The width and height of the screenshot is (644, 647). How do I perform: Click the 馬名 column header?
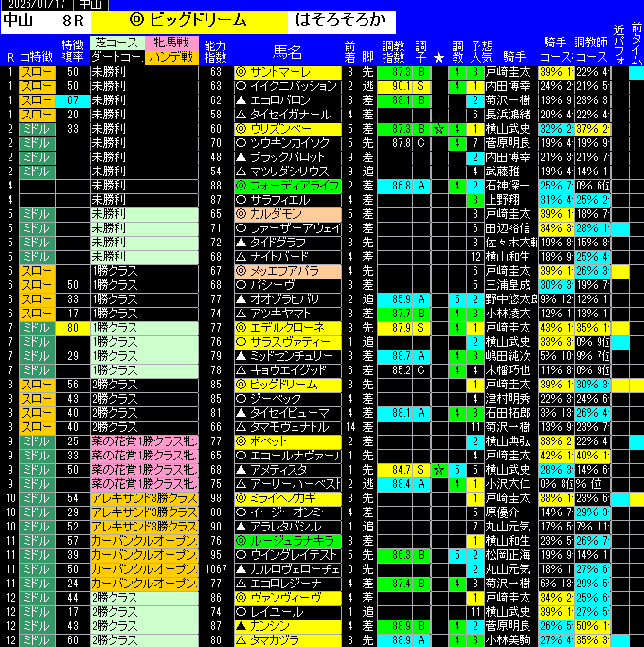click(287, 51)
